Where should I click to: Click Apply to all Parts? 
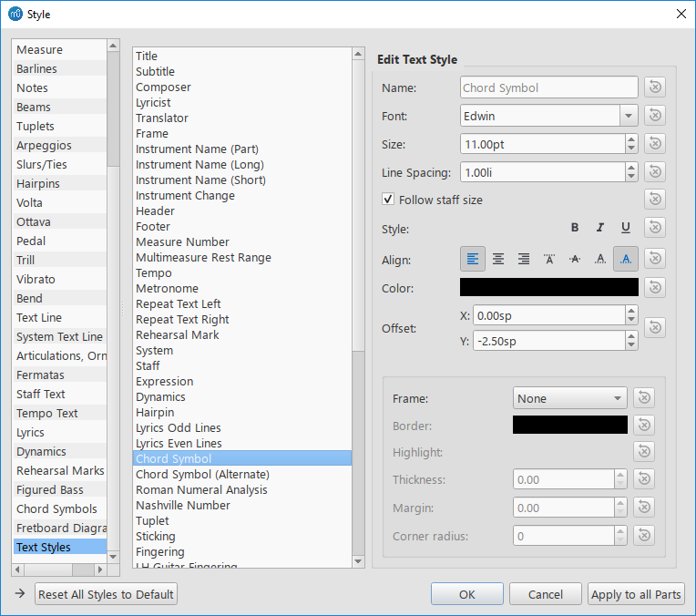(636, 594)
